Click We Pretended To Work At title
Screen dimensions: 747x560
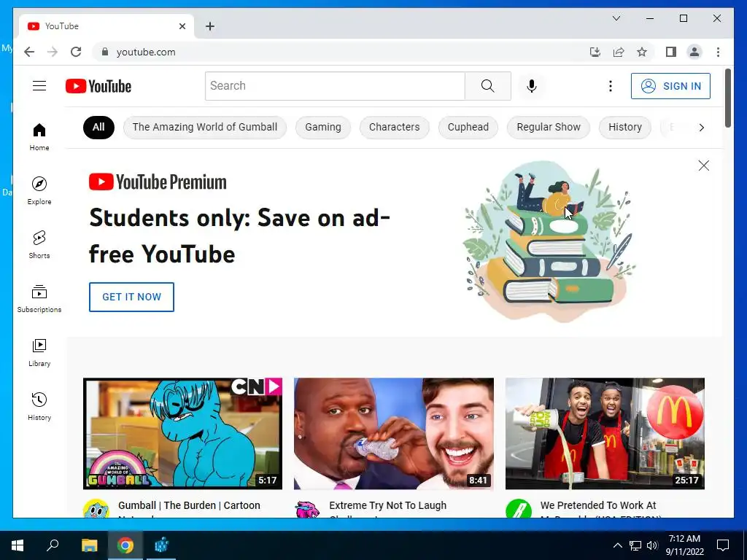coord(598,507)
